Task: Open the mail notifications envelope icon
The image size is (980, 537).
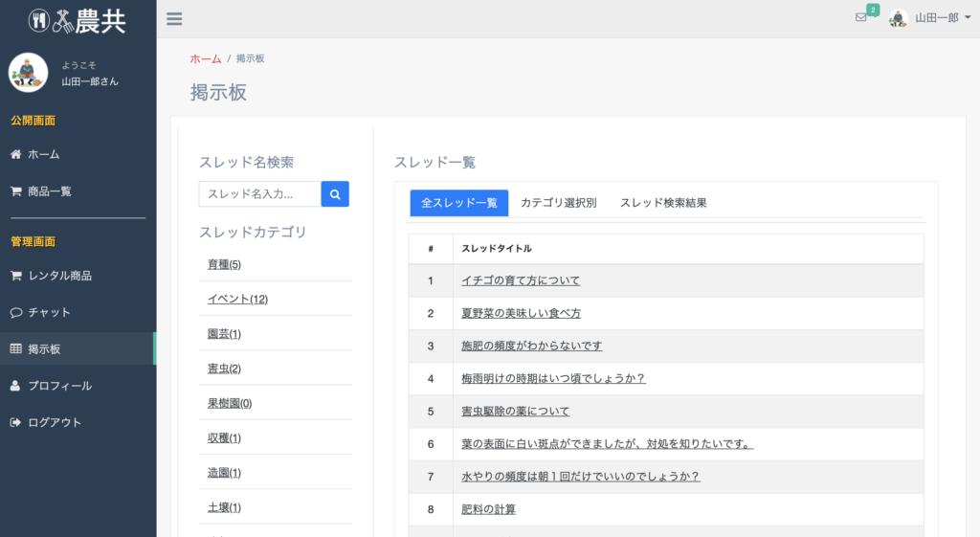Action: pos(861,17)
